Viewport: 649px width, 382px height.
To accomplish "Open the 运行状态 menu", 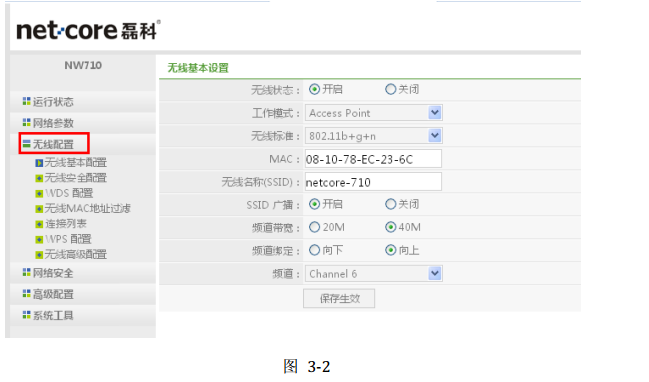I will (53, 102).
